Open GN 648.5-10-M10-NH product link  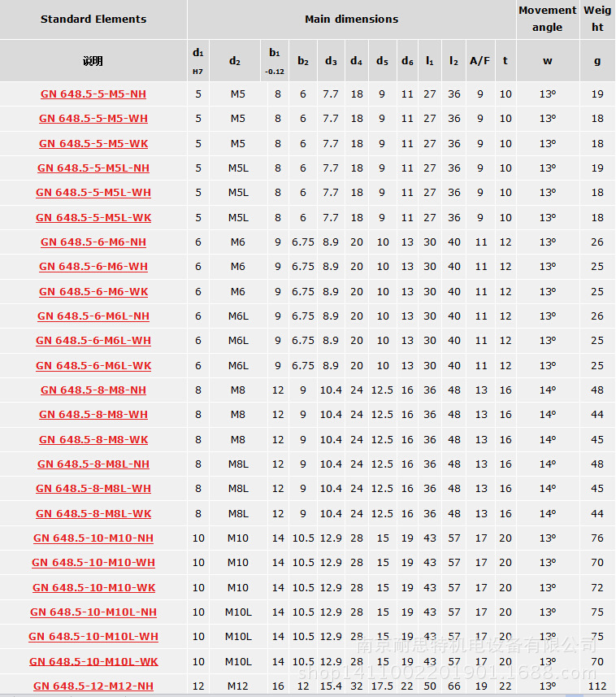coord(93,538)
